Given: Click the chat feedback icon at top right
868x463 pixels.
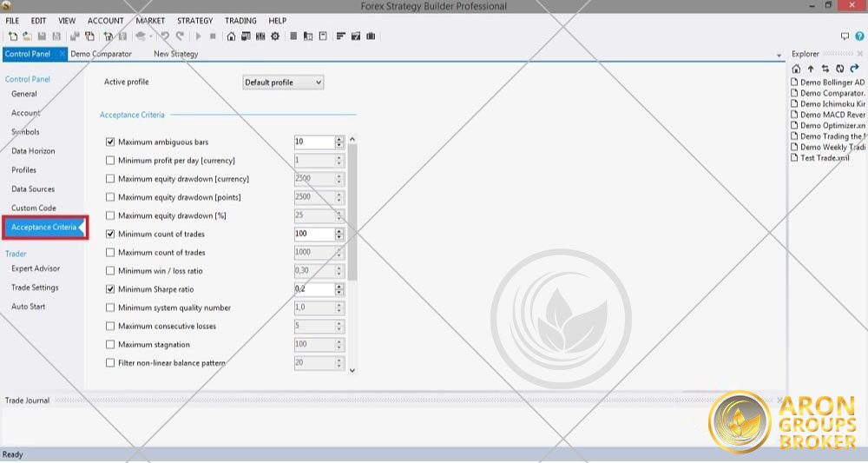Looking at the screenshot, I should (x=845, y=36).
